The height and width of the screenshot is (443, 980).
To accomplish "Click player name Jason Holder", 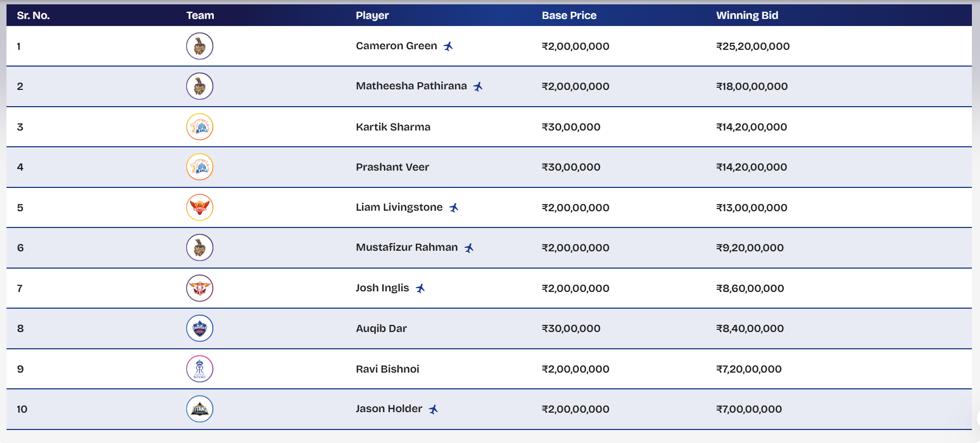I will coord(388,409).
